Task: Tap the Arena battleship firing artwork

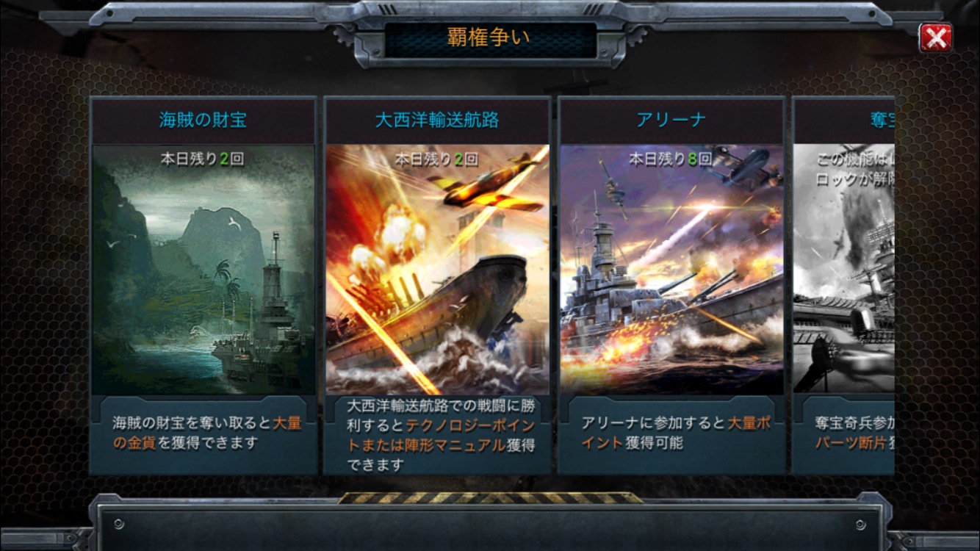Action: pyautogui.click(x=671, y=270)
